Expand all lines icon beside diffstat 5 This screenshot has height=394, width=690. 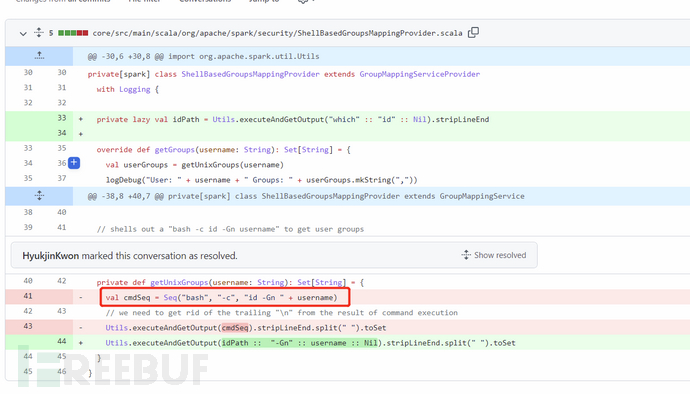tap(39, 33)
